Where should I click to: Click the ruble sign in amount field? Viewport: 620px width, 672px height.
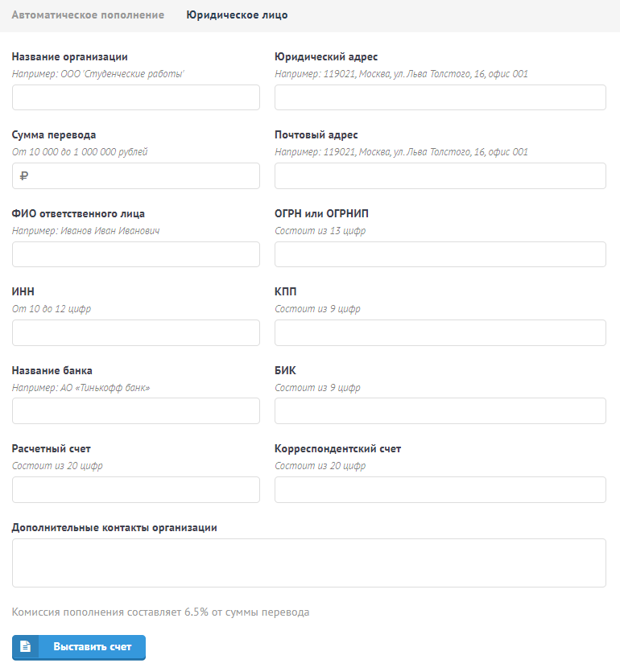24,176
